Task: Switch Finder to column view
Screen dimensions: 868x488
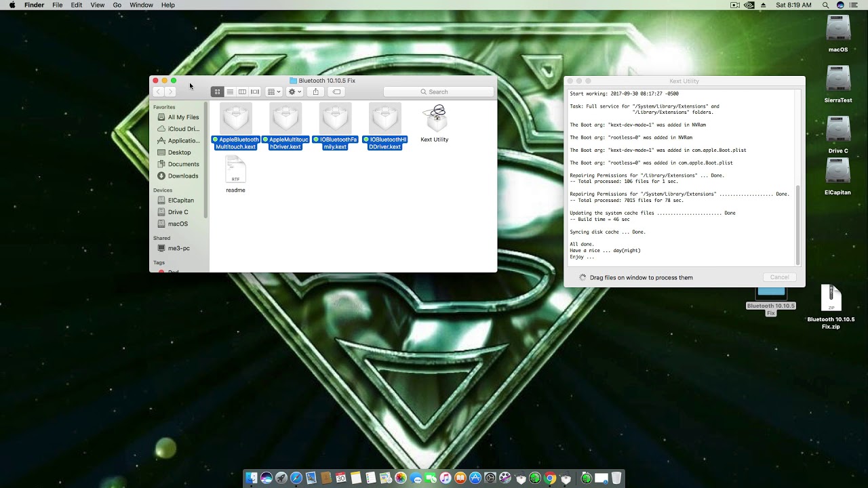Action: tap(242, 91)
